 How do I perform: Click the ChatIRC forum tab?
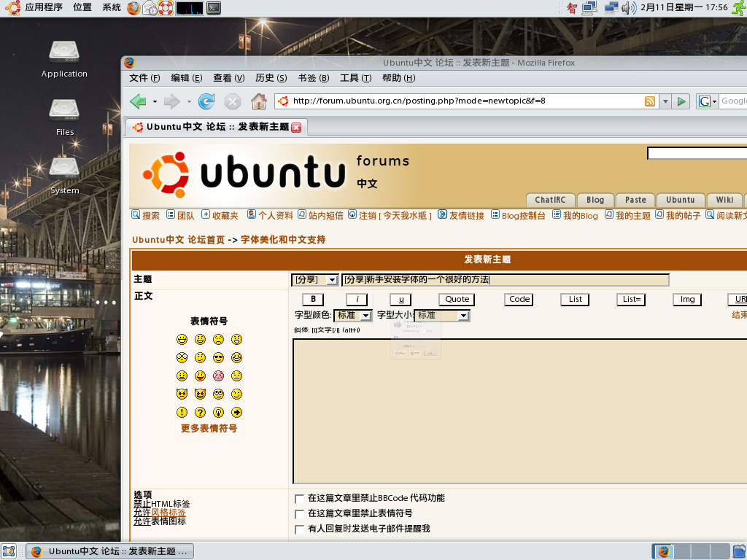[x=550, y=200]
